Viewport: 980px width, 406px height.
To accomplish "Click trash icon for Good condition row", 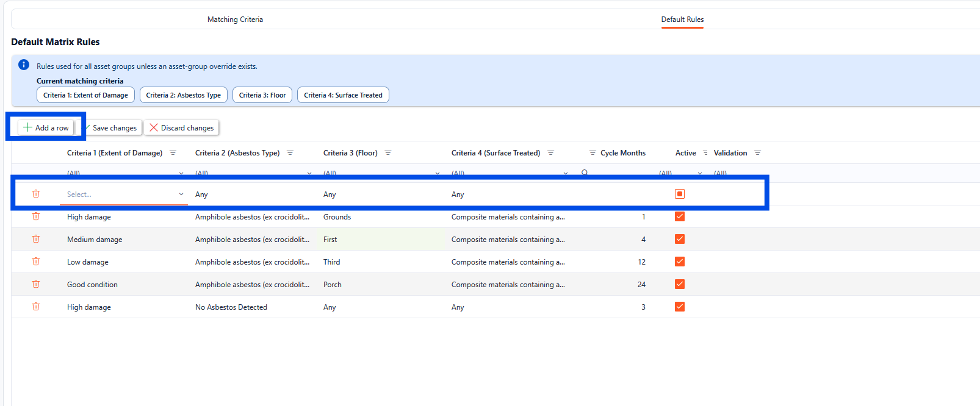I will point(36,284).
